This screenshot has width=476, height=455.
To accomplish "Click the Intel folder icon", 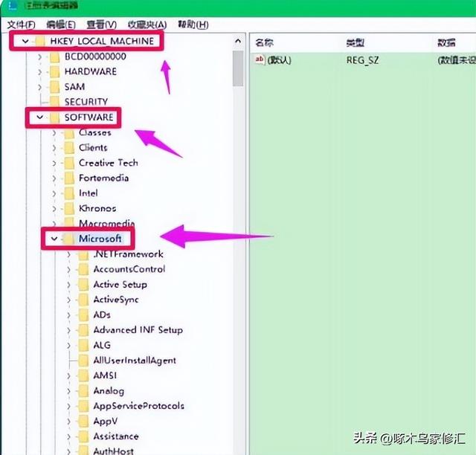I will pos(69,193).
